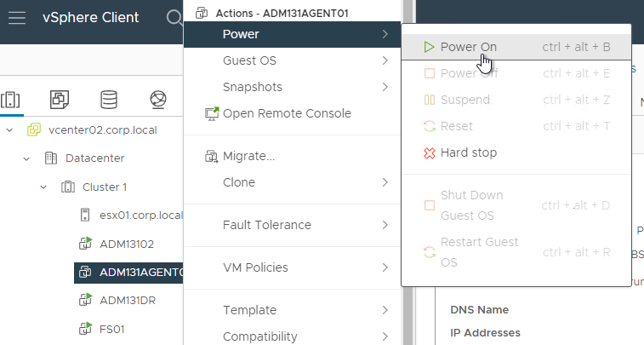
Task: Click the Open Remote Console monitor icon
Action: point(212,114)
